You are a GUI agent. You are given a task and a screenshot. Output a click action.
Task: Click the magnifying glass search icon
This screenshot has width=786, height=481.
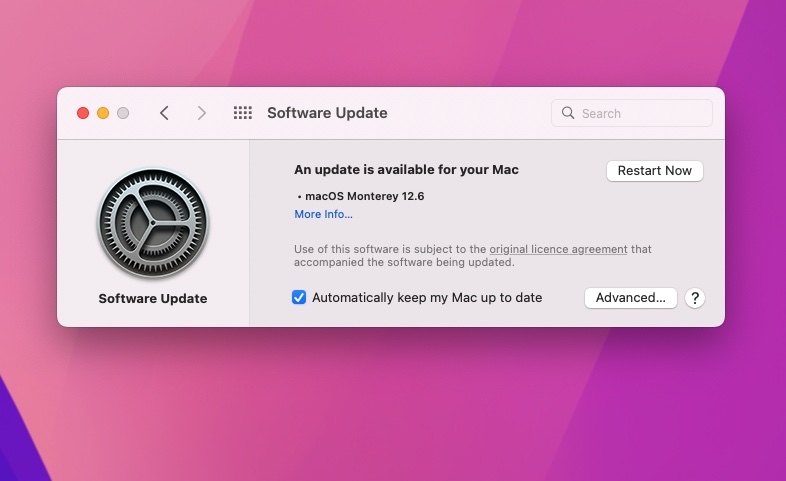[567, 113]
